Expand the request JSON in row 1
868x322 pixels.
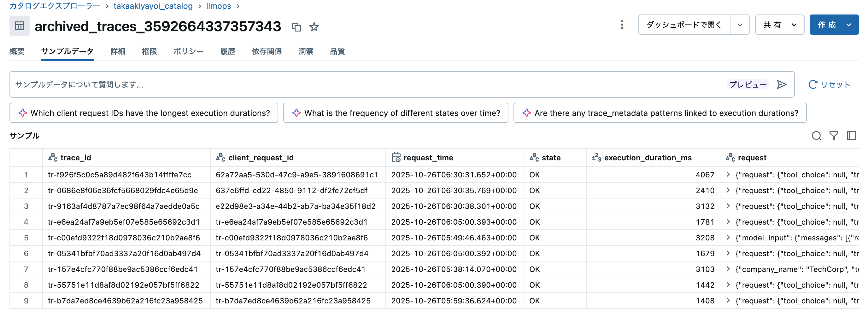[729, 175]
